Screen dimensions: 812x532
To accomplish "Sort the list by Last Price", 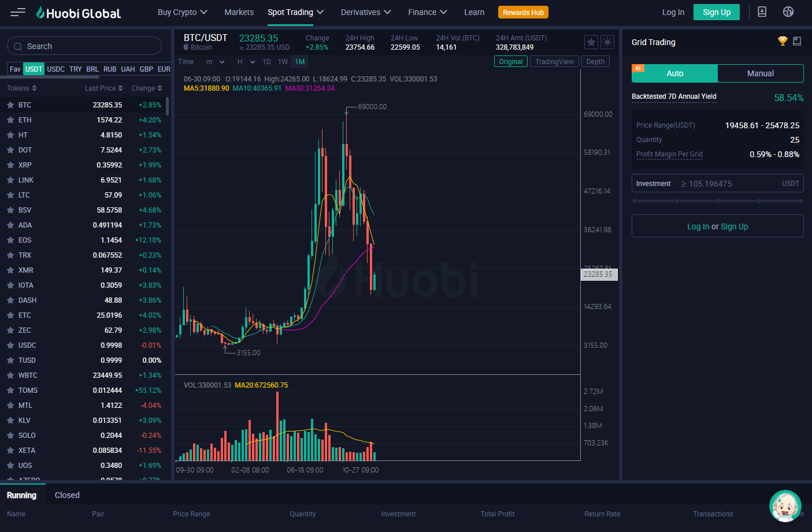I will coord(104,88).
